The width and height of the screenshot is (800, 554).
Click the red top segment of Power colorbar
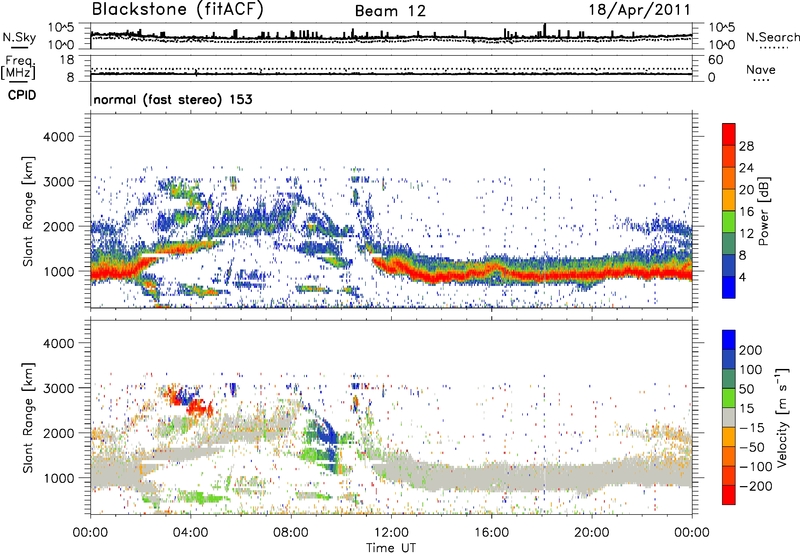(x=729, y=134)
